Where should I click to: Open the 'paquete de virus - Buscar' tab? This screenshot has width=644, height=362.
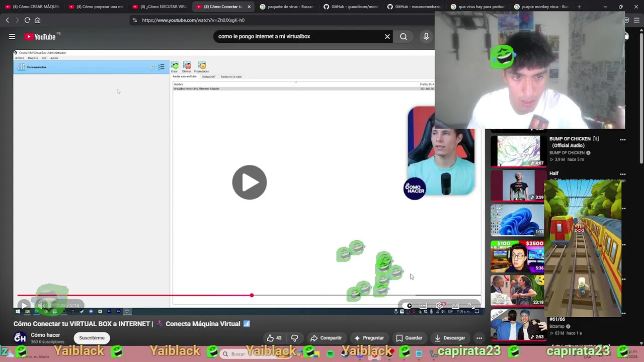[x=286, y=7]
